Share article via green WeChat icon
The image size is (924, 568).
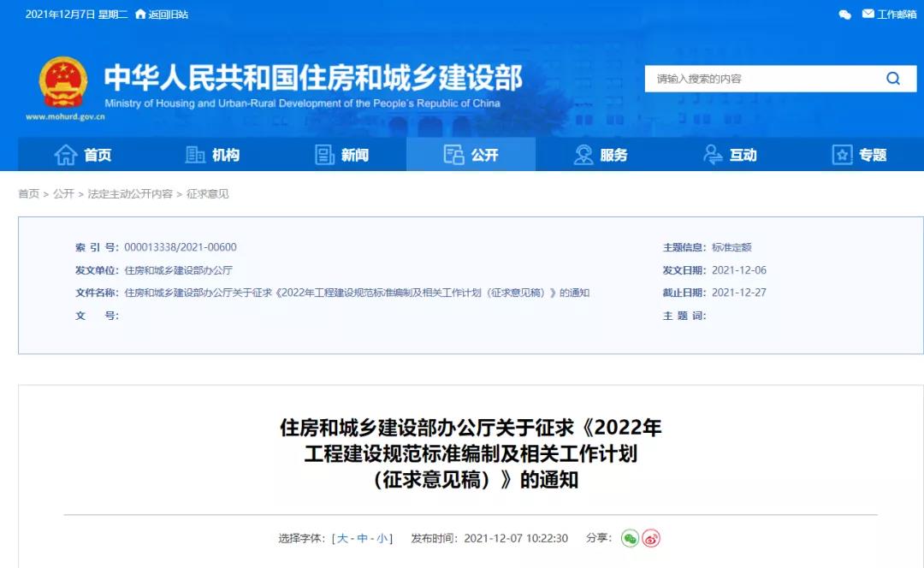pos(630,538)
